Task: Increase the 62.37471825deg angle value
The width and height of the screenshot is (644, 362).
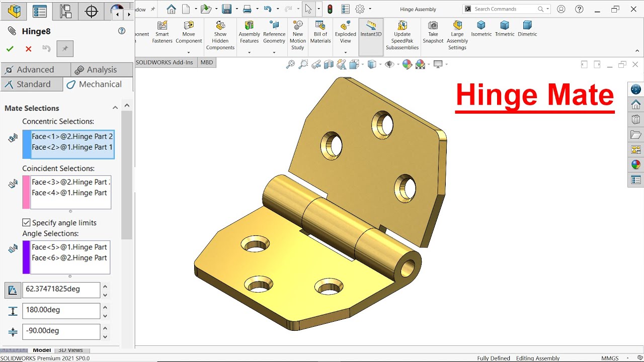Action: (x=105, y=286)
